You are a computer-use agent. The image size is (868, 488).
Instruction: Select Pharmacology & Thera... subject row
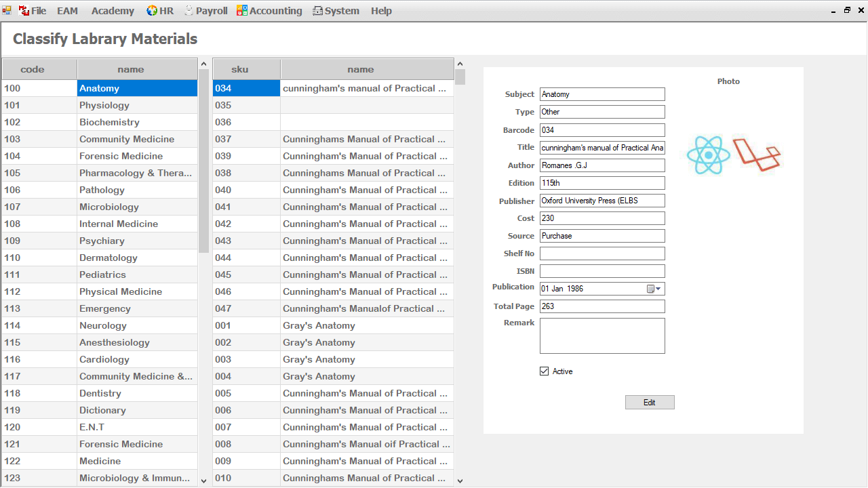coord(100,173)
